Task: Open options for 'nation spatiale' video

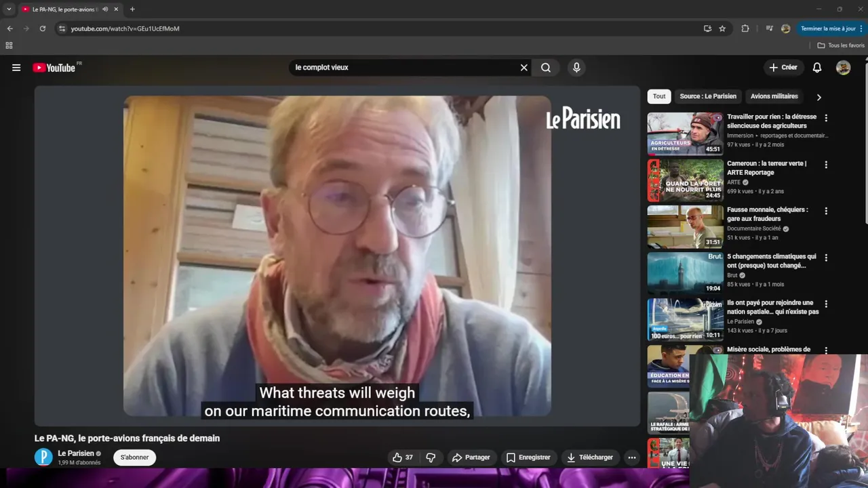Action: click(826, 304)
